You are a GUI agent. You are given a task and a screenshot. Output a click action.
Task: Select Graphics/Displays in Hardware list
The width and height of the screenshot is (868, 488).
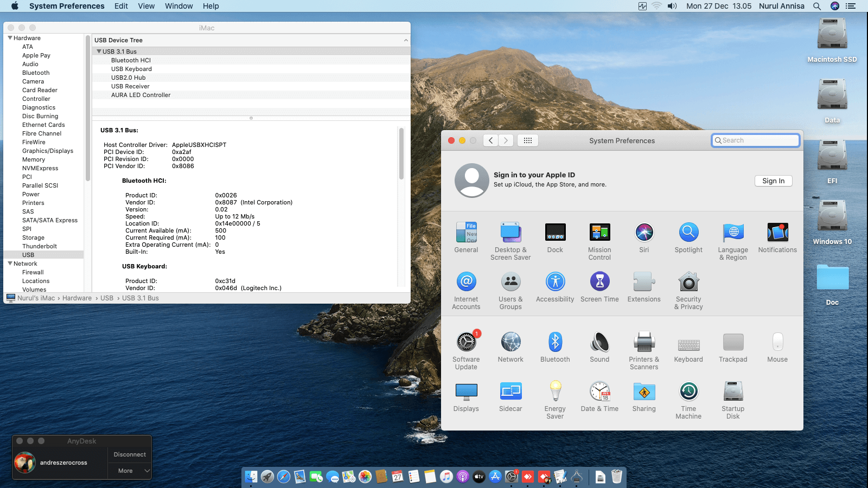pos(48,151)
